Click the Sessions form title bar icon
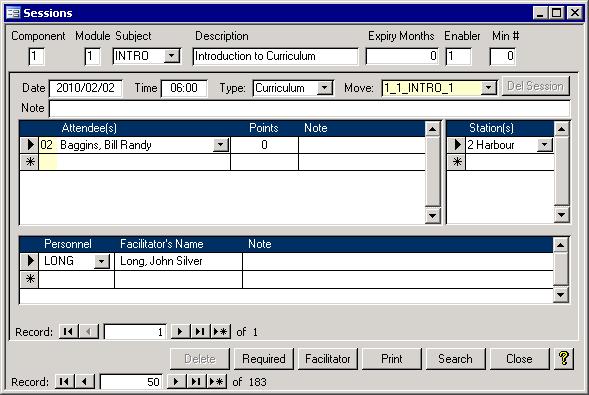The image size is (589, 395). pyautogui.click(x=13, y=13)
